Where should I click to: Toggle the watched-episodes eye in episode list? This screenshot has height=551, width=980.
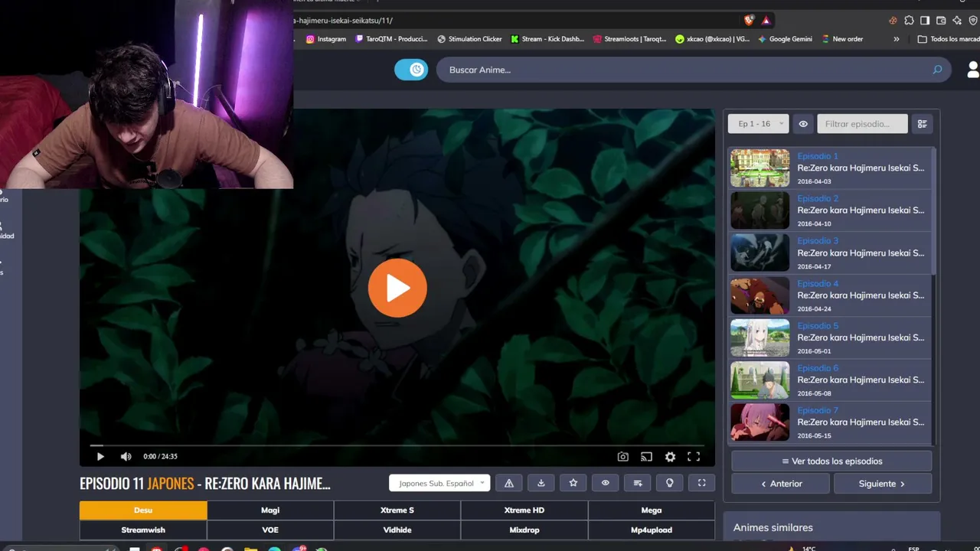803,124
